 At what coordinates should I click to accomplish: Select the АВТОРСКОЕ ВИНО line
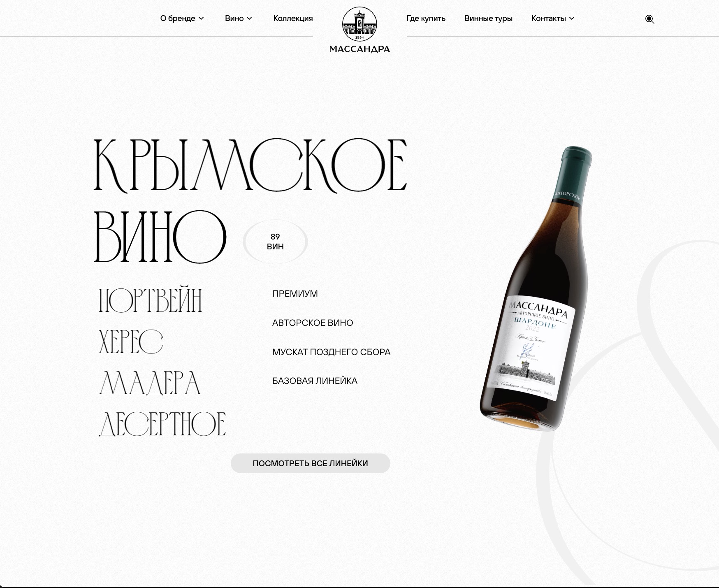pyautogui.click(x=313, y=323)
